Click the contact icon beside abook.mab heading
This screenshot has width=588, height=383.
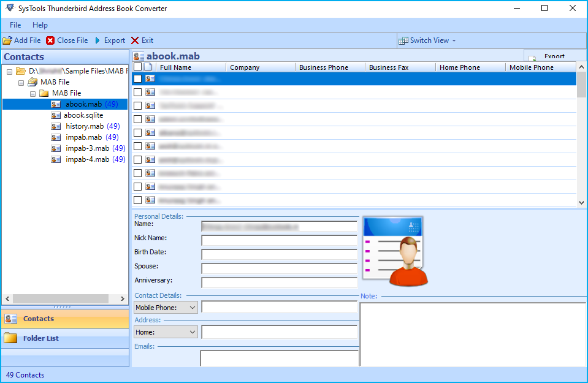coord(139,56)
